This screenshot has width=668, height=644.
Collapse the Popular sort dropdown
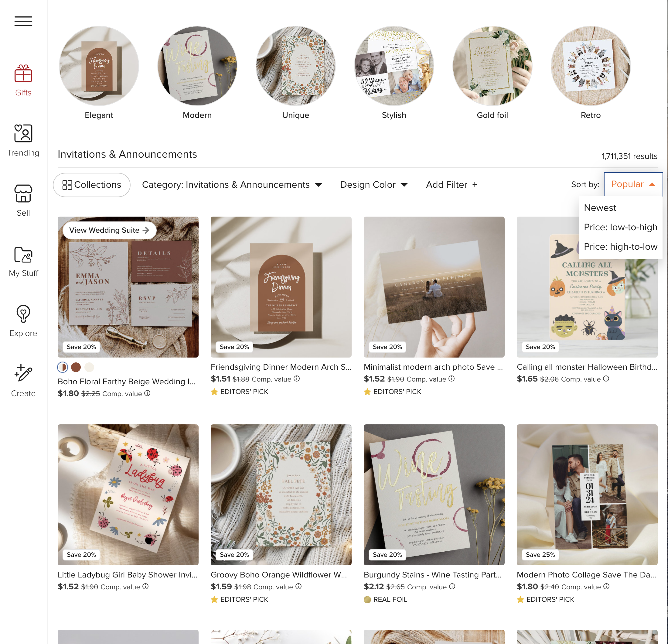click(x=633, y=184)
